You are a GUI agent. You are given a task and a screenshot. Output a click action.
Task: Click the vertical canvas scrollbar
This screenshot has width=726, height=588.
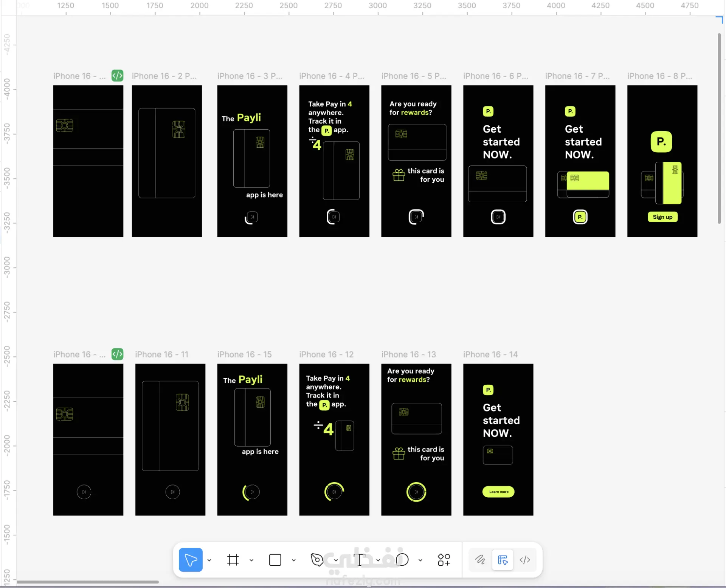pos(719,128)
